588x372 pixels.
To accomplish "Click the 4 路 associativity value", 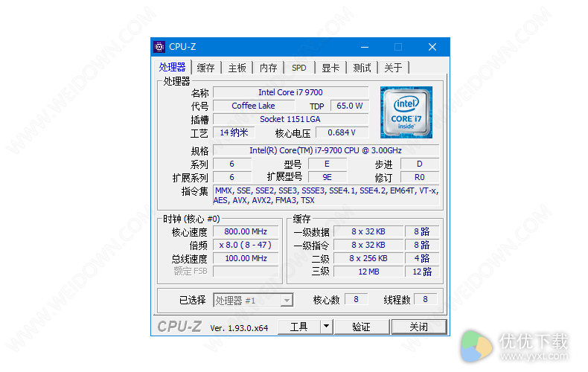I will click(x=422, y=258).
